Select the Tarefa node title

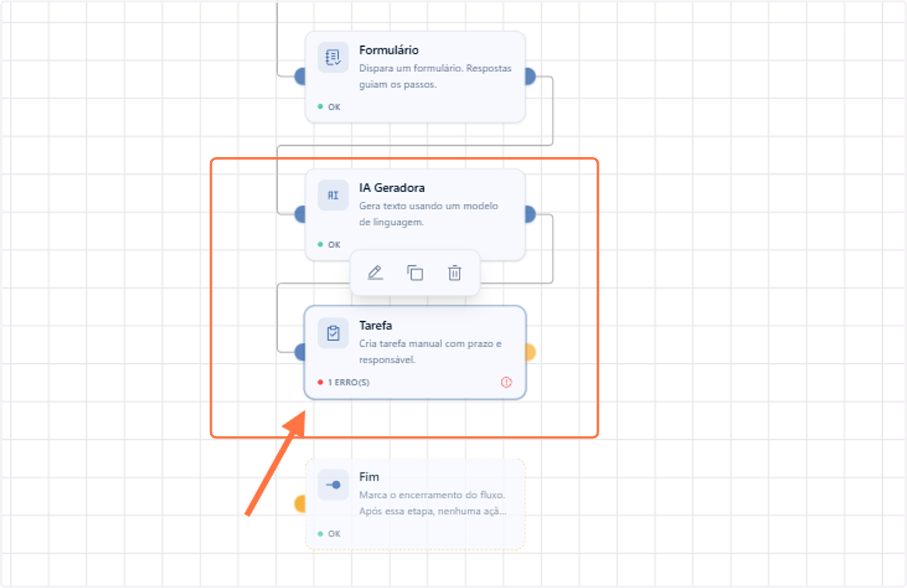(x=376, y=326)
